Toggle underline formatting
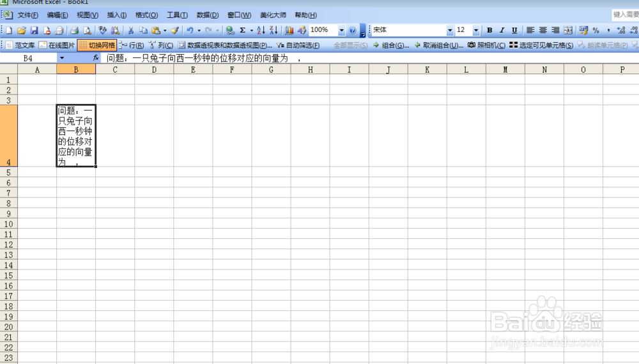This screenshot has width=639, height=364. [514, 30]
